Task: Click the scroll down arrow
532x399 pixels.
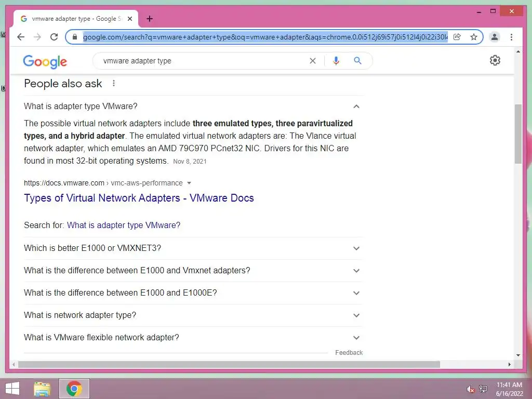Action: pos(518,355)
